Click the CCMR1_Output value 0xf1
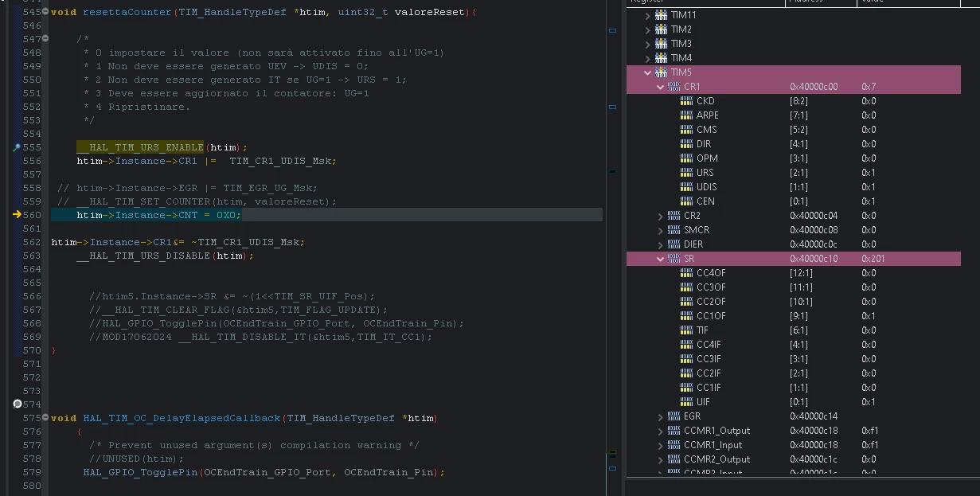980x496 pixels. (869, 431)
